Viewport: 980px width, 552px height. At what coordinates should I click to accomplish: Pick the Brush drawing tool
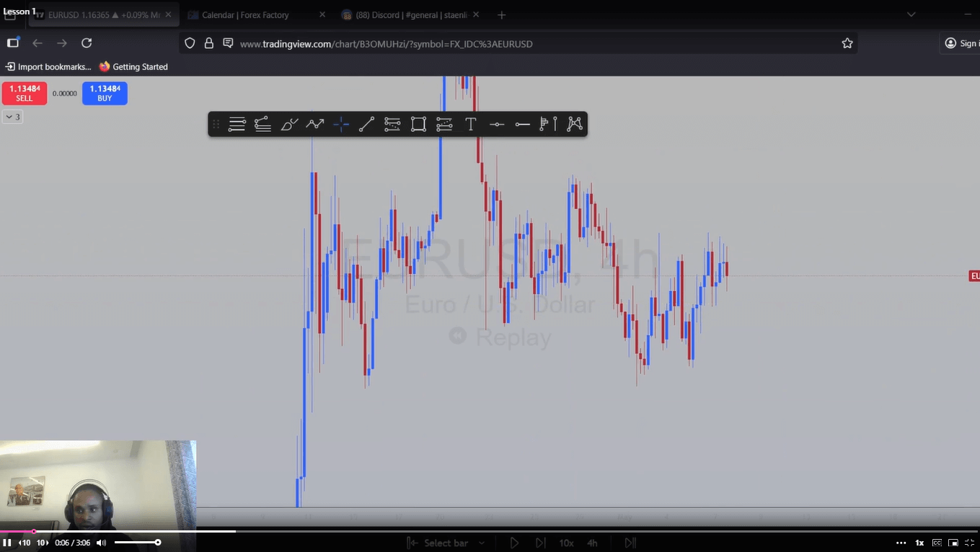coord(288,124)
